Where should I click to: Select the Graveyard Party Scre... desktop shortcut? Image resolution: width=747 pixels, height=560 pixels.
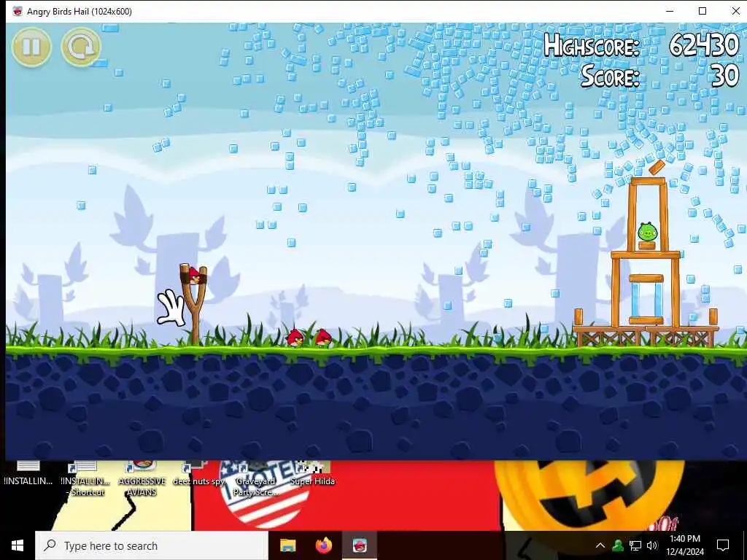click(x=256, y=479)
